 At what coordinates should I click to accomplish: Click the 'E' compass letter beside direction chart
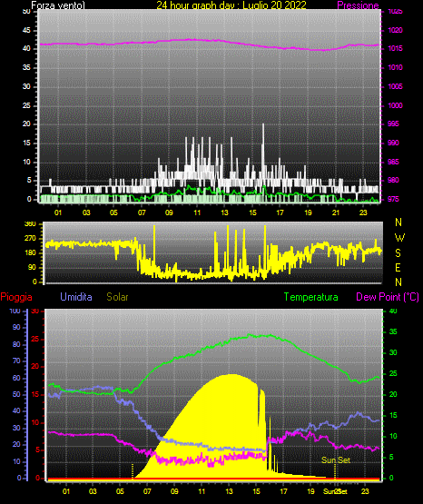pos(398,267)
